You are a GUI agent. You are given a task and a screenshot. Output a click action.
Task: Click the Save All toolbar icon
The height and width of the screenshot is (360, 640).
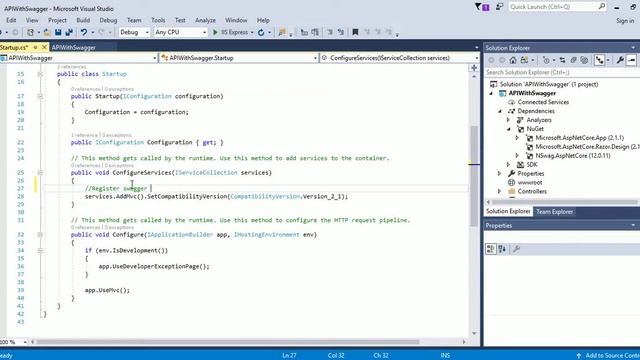[69, 32]
